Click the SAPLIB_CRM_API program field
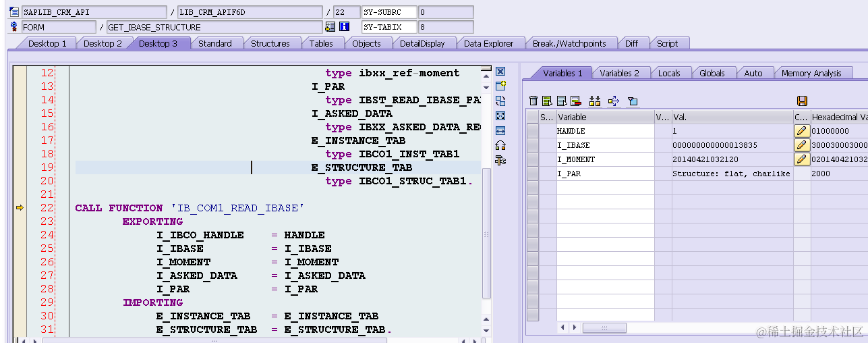 (x=94, y=12)
